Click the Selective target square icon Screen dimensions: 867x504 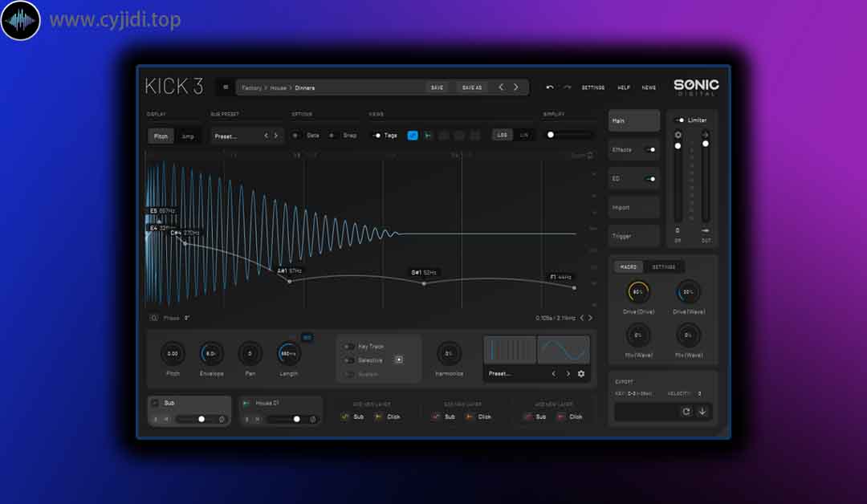pyautogui.click(x=399, y=360)
